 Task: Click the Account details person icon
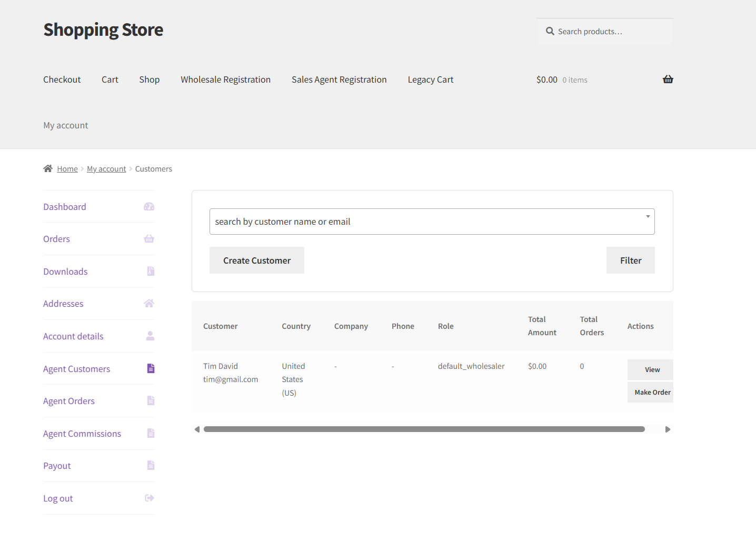coord(150,336)
